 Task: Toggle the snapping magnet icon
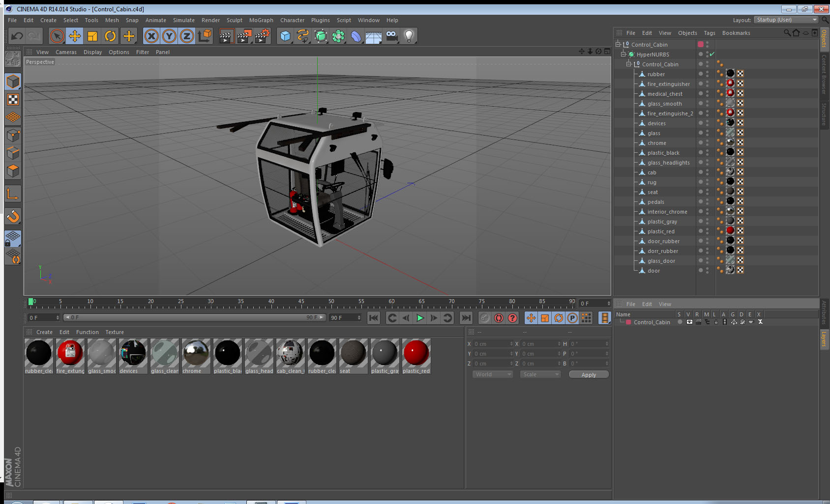coord(13,216)
